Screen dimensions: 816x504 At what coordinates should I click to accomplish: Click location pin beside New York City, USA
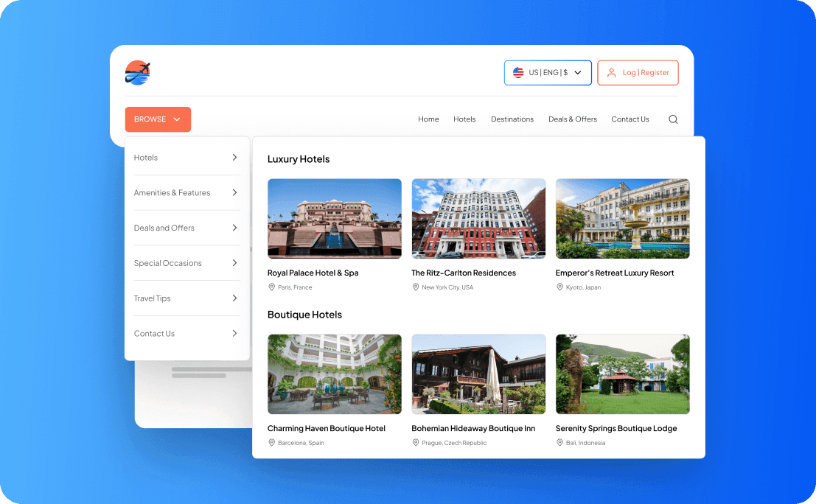[x=415, y=287]
